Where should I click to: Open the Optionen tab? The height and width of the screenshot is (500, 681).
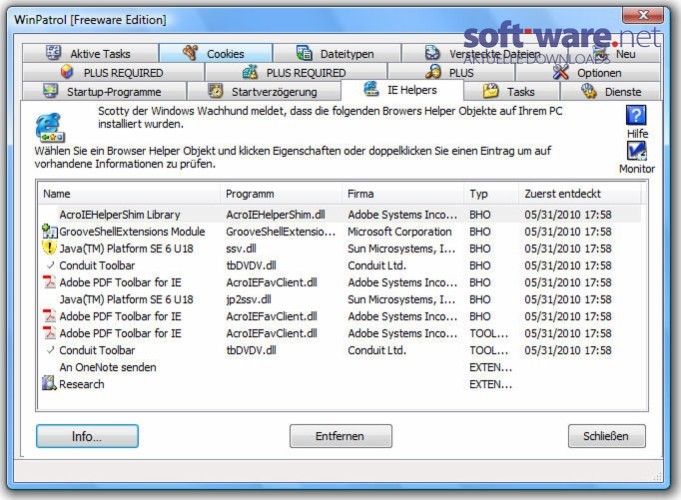coord(588,72)
